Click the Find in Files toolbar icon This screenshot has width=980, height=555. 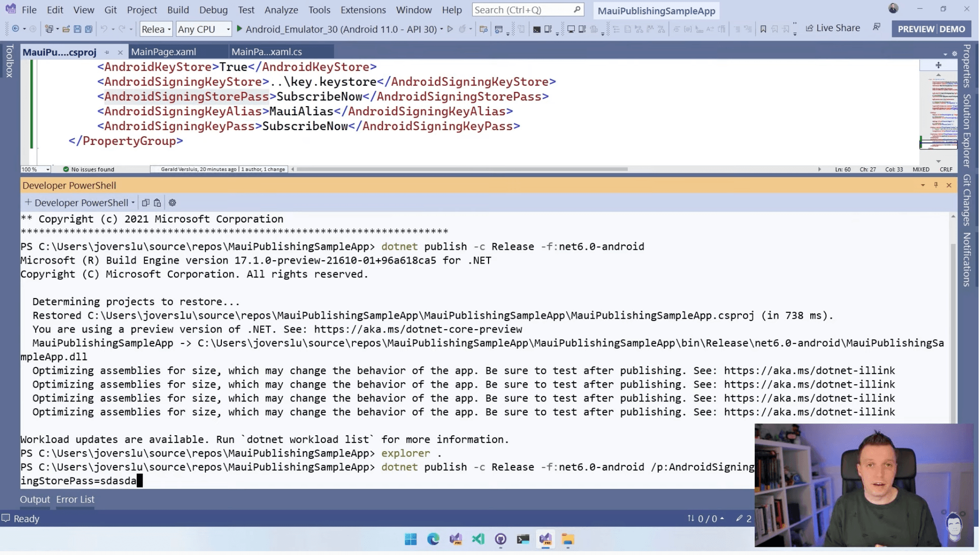483,29
